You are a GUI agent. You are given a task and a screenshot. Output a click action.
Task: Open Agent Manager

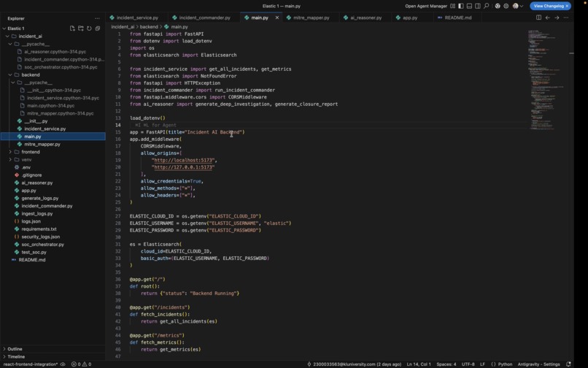tap(426, 6)
